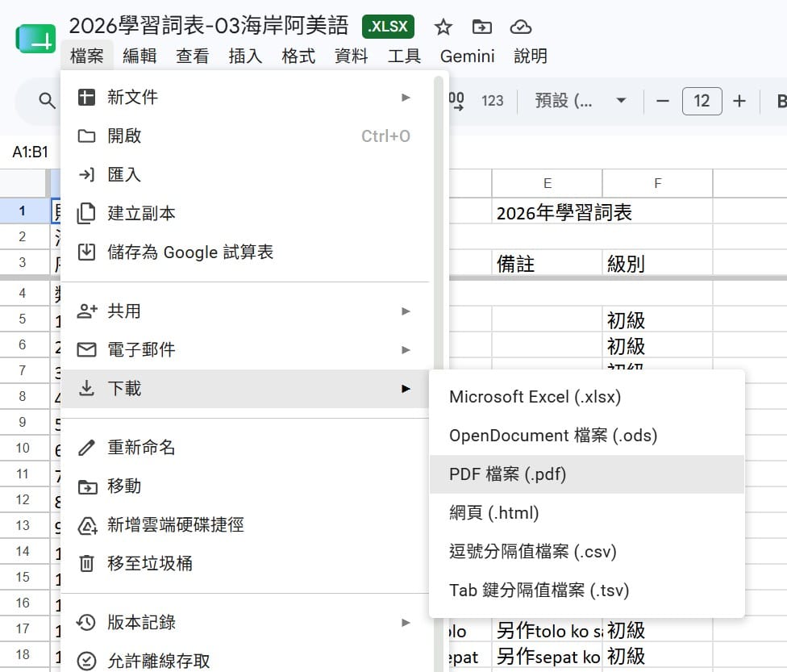Select column E header
787x672 pixels.
tap(547, 183)
